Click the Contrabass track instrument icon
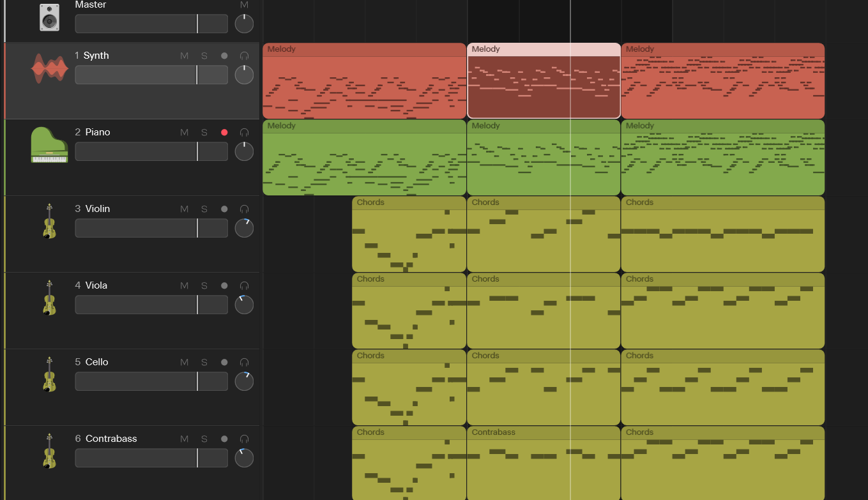 (49, 451)
